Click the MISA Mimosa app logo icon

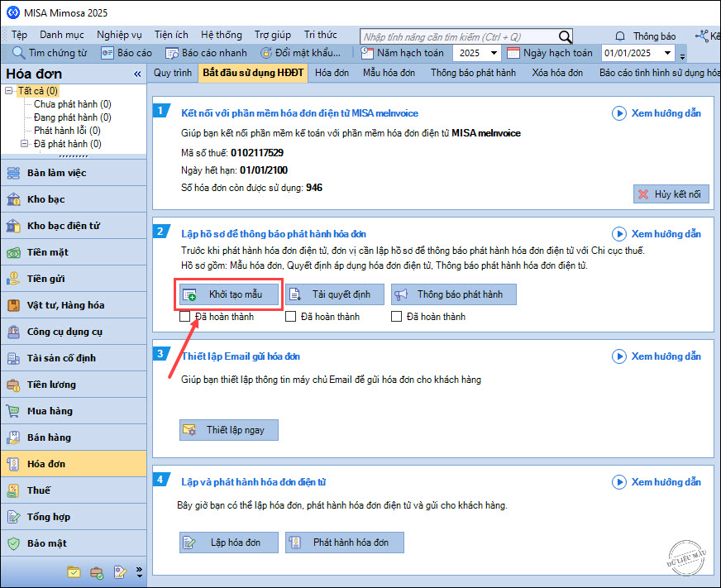pos(13,12)
